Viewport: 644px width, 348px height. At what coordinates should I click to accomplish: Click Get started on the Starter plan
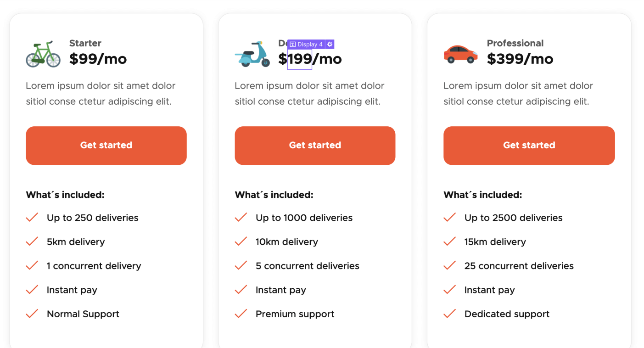point(106,145)
